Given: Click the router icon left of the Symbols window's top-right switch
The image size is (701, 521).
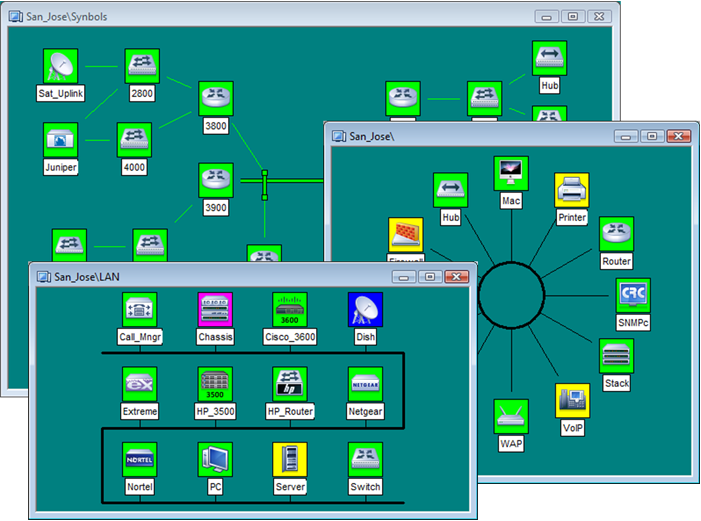Looking at the screenshot, I should [x=403, y=98].
